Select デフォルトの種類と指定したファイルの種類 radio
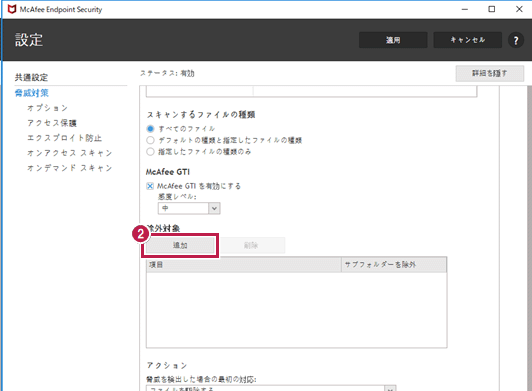The height and width of the screenshot is (391, 532). pos(150,140)
